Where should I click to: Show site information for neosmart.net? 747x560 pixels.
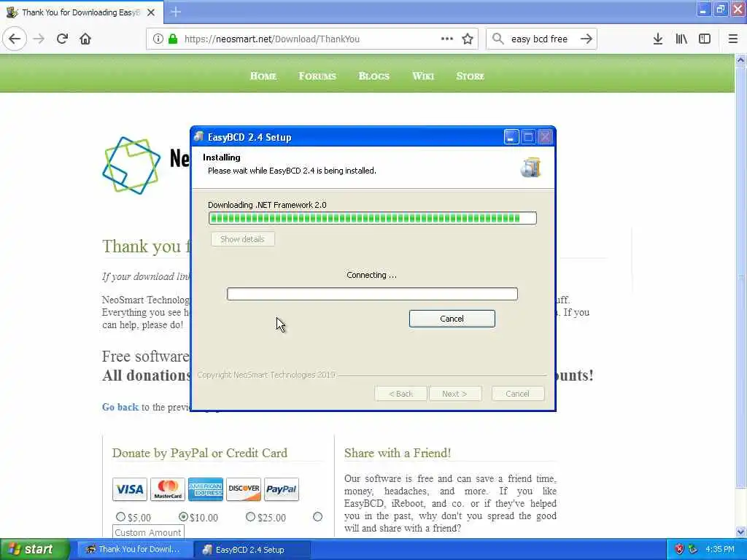click(x=158, y=39)
